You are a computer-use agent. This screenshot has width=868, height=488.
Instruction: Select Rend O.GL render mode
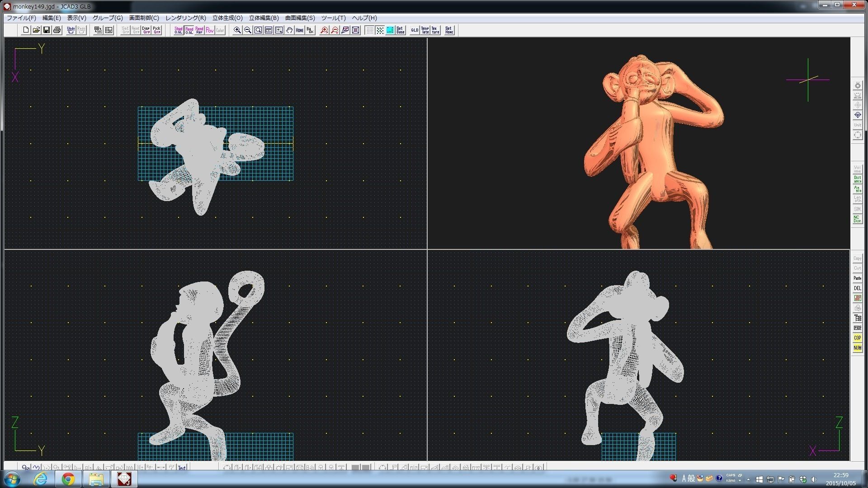[x=189, y=30]
